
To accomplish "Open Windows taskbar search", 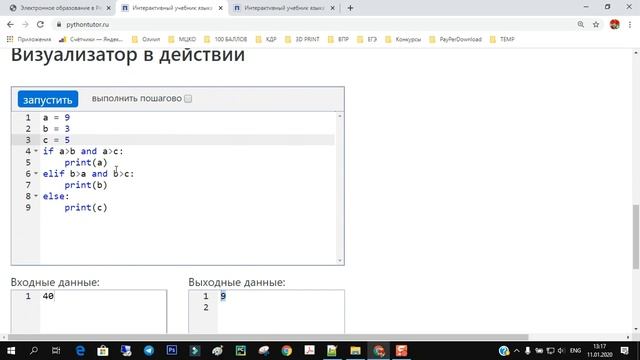I will [x=34, y=351].
